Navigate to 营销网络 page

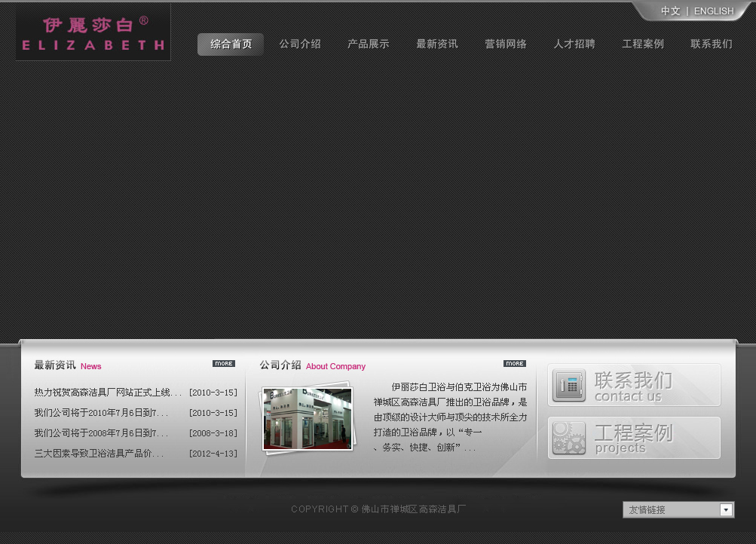[x=505, y=44]
